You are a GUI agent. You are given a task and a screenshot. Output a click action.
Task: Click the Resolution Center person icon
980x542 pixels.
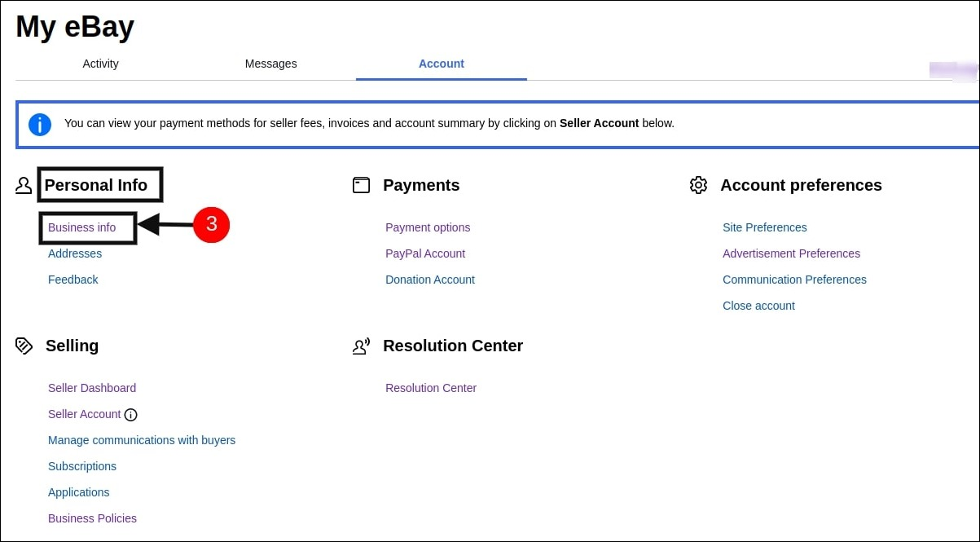[x=361, y=346]
